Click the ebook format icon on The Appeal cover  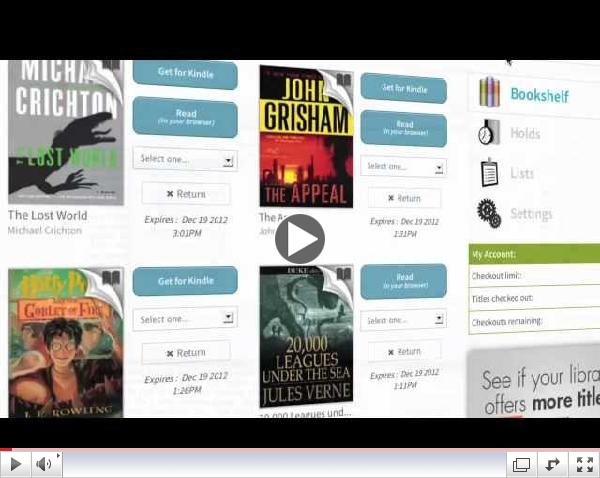click(343, 80)
